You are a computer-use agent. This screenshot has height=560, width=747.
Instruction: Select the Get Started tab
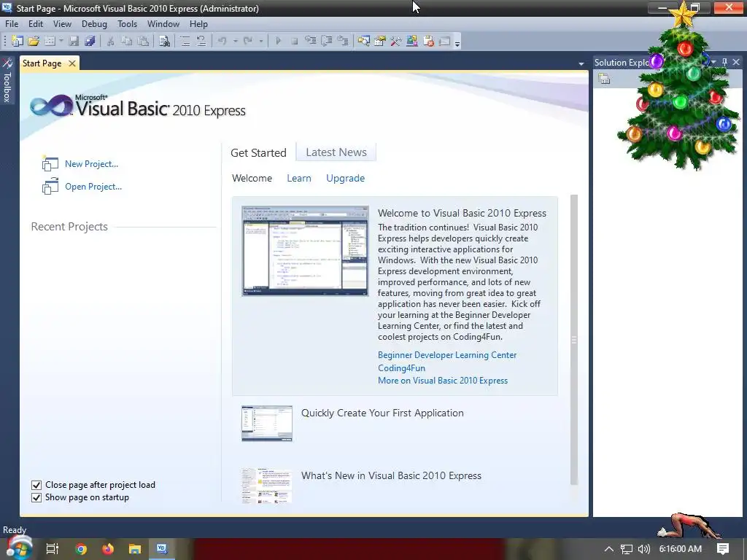pos(259,153)
